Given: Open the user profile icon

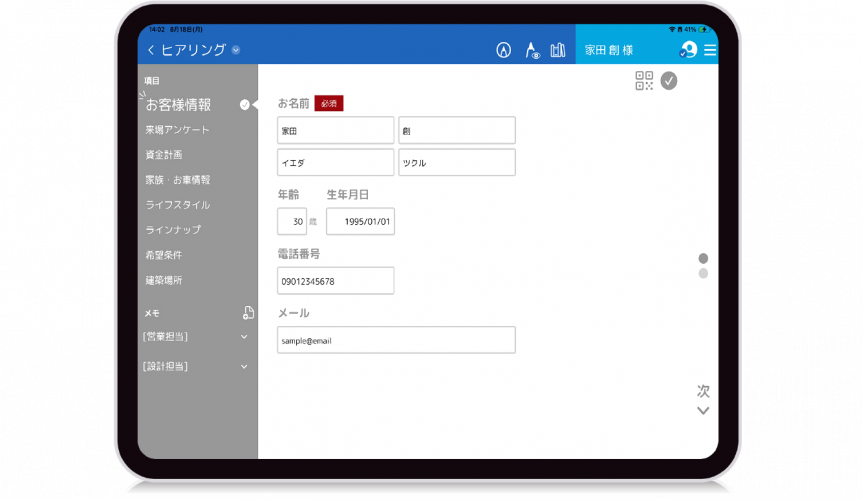Looking at the screenshot, I should pos(688,50).
